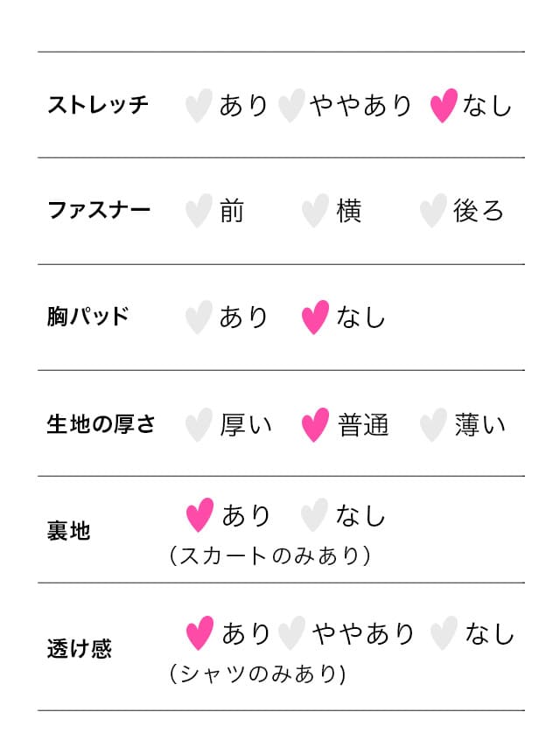Click the gray heart beside 透け感 なし
Screen dimensions: 560x747
(444, 633)
